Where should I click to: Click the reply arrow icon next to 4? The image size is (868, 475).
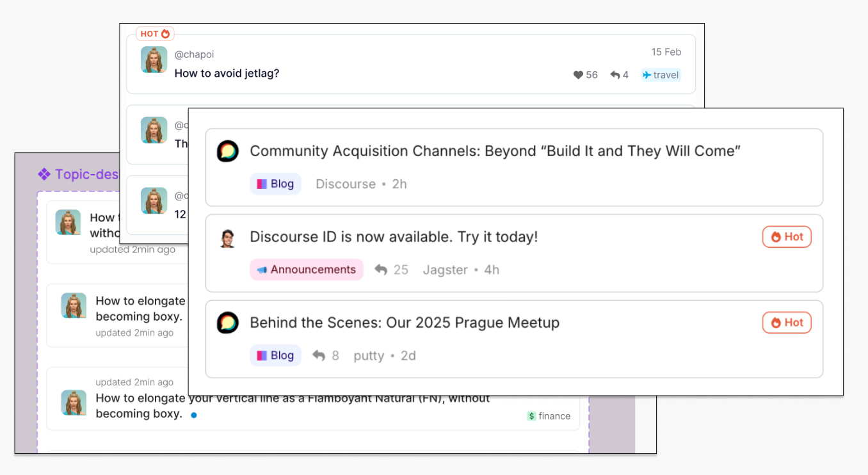pyautogui.click(x=615, y=75)
